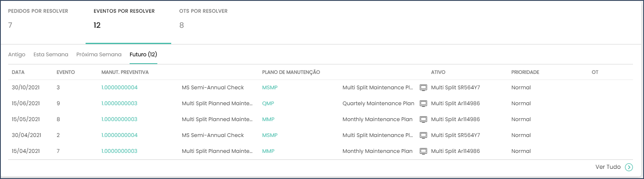The height and width of the screenshot is (179, 644).
Task: Select the Próxima Semana filter tab
Action: 99,54
